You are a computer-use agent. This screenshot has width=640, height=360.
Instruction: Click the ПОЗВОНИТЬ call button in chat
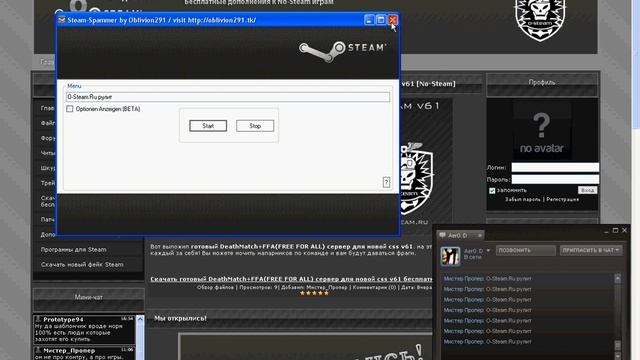point(526,250)
